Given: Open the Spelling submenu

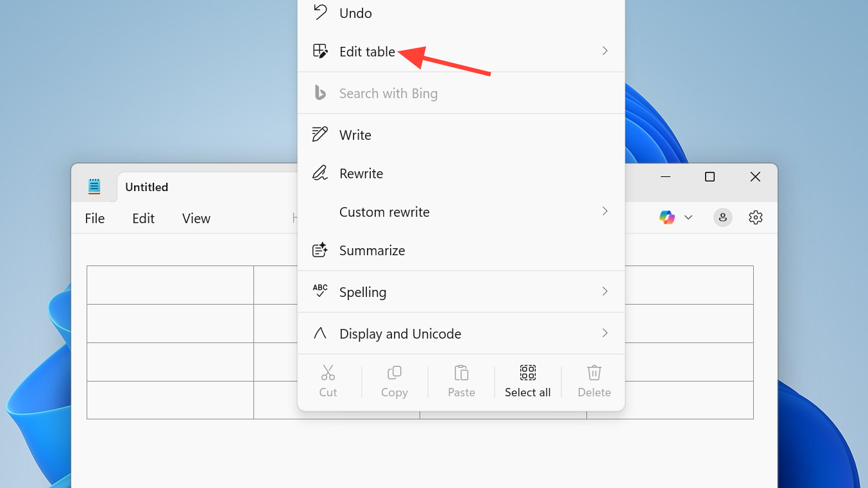Looking at the screenshot, I should coord(362,292).
